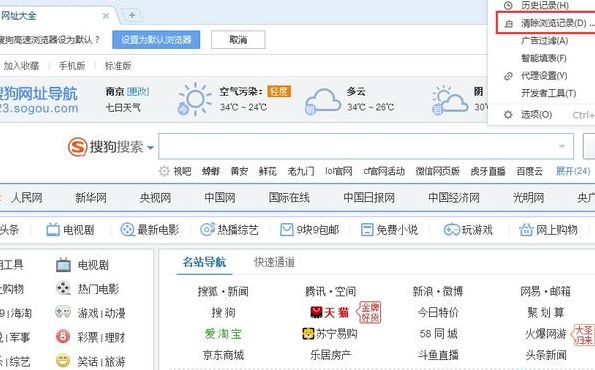Click 取消 button in default browser prompt
The image size is (595, 370).
(238, 39)
